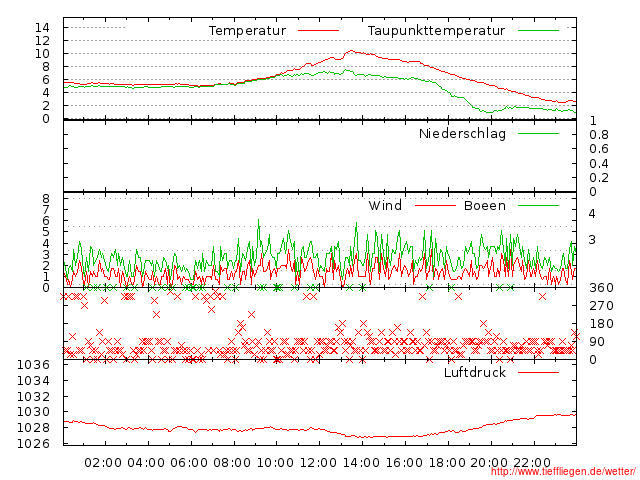
Task: Click the green Niederschlag legend line
Action: pyautogui.click(x=538, y=133)
